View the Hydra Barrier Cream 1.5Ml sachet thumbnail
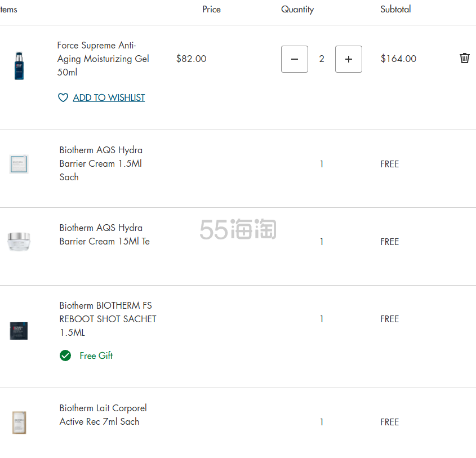Screen dimensions: 476x458 tap(19, 164)
